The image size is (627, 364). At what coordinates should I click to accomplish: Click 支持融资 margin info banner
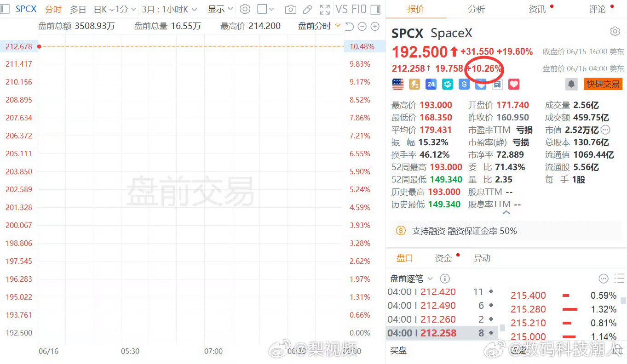coord(506,231)
